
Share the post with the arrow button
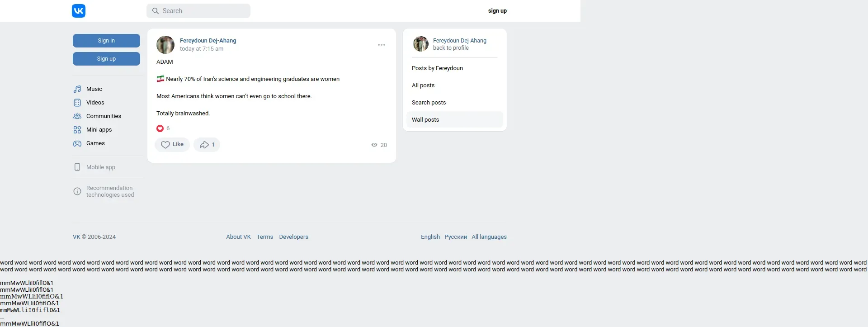[x=207, y=145]
